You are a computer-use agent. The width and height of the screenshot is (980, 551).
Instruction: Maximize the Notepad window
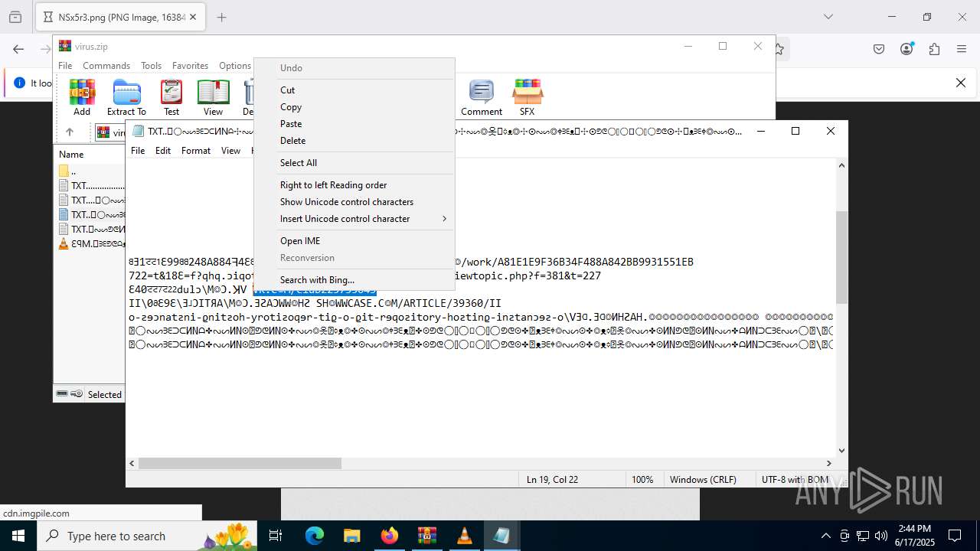(x=795, y=131)
